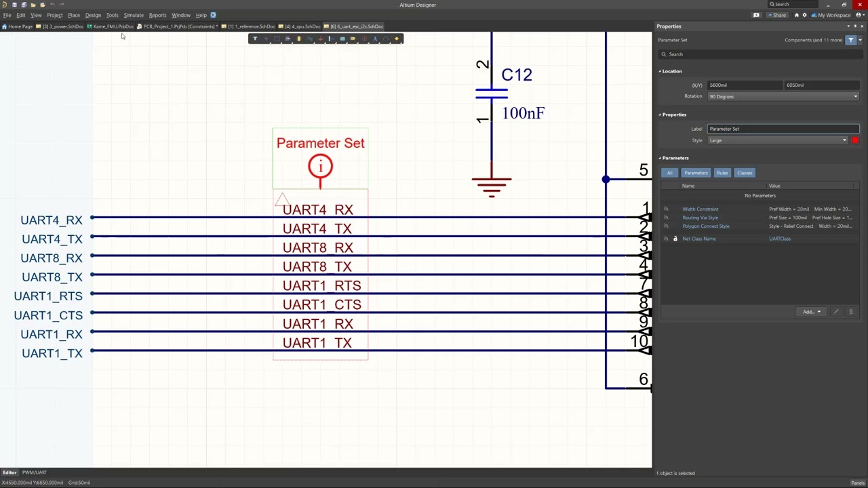Toggle visibility of Routing Via Style rule
Viewport: 868px width, 488px height.
pyautogui.click(x=666, y=218)
